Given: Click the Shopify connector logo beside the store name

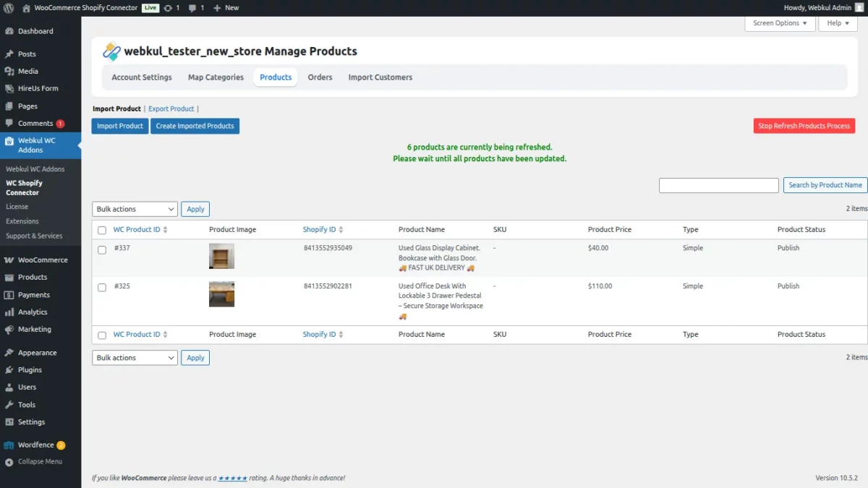Looking at the screenshot, I should pos(112,51).
